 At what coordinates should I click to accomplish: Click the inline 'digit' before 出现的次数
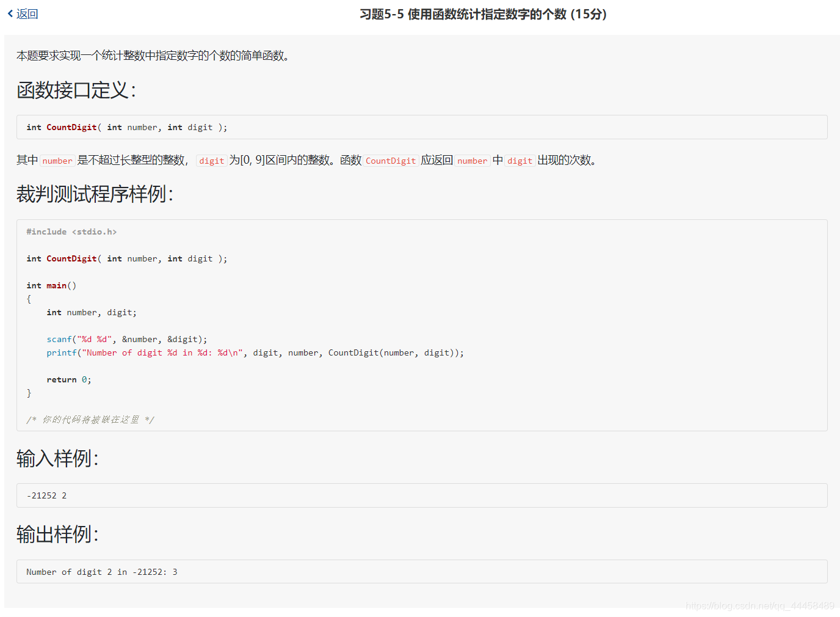tap(520, 161)
